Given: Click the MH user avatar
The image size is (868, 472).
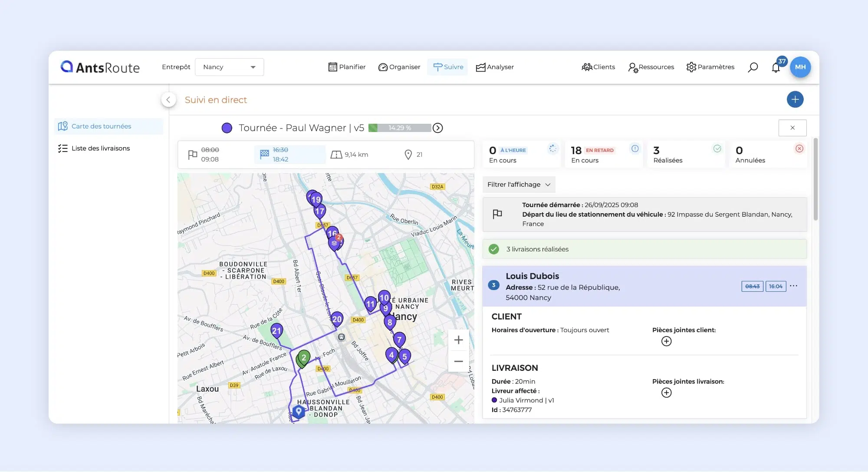Looking at the screenshot, I should [800, 67].
